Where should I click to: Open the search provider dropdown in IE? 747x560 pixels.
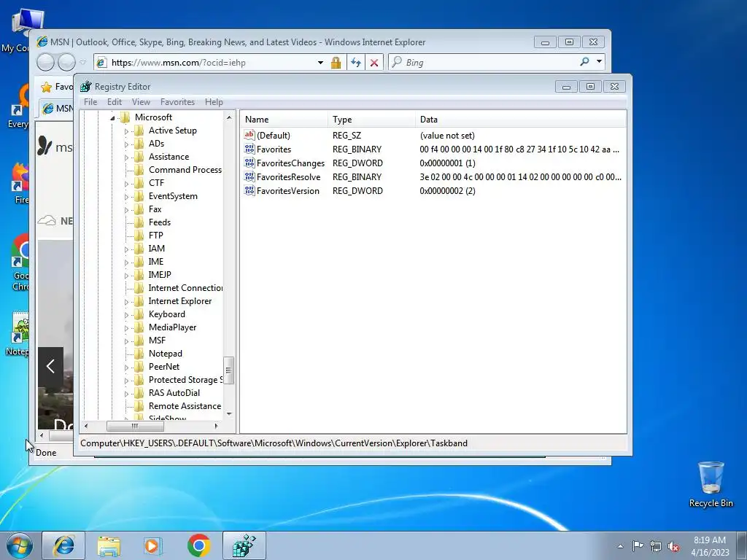pyautogui.click(x=600, y=62)
